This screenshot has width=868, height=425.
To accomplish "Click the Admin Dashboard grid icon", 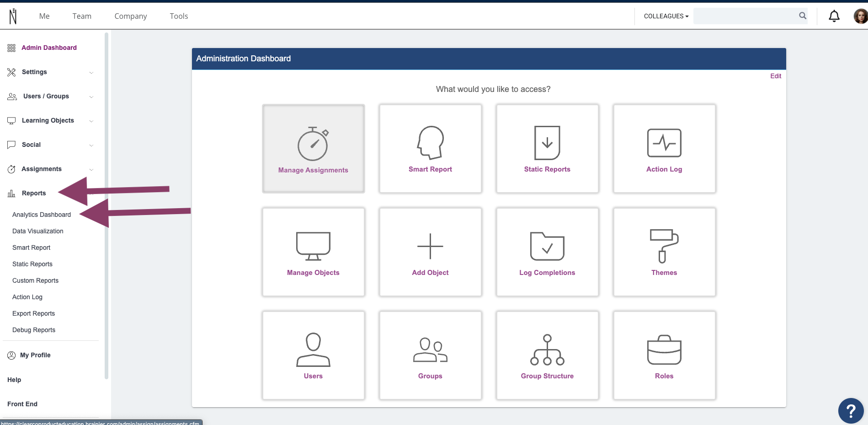I will pyautogui.click(x=11, y=48).
